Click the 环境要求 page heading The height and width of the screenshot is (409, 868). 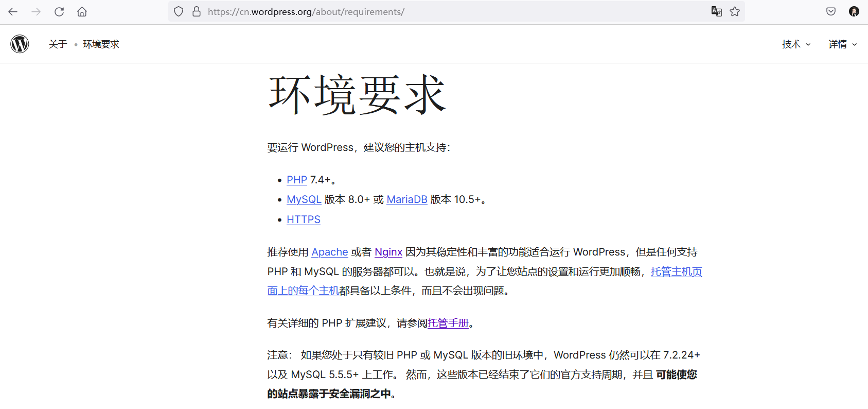pyautogui.click(x=357, y=95)
